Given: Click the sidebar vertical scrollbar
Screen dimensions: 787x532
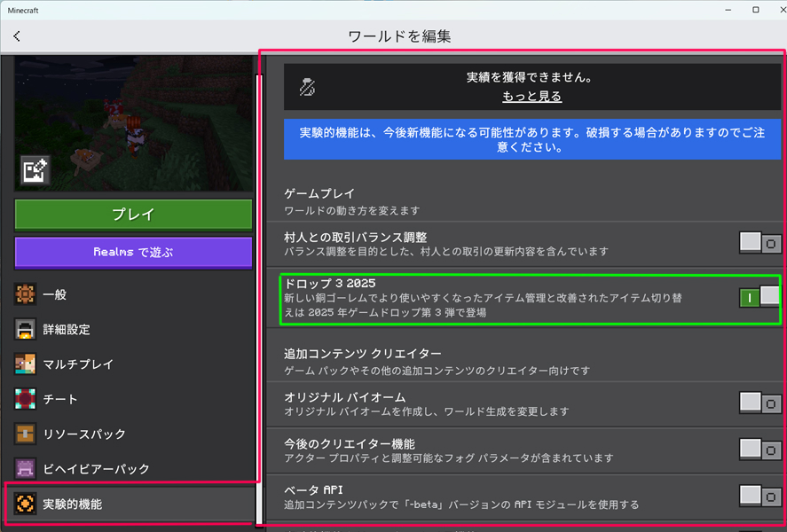Looking at the screenshot, I should pyautogui.click(x=259, y=300).
